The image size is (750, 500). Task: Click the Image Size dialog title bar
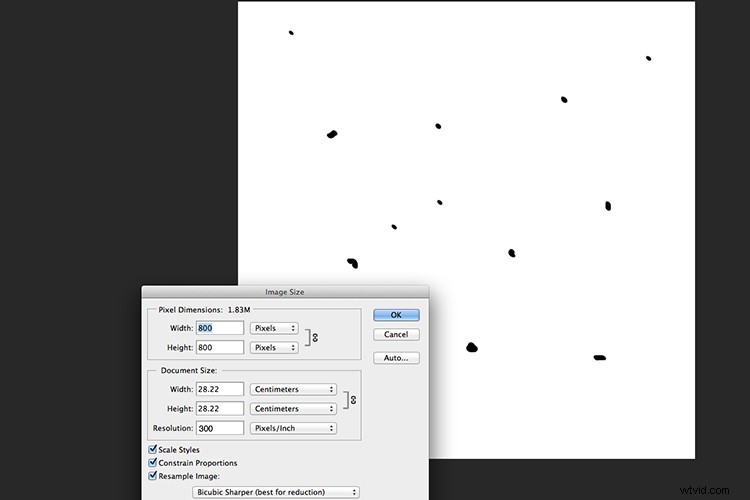pos(285,292)
